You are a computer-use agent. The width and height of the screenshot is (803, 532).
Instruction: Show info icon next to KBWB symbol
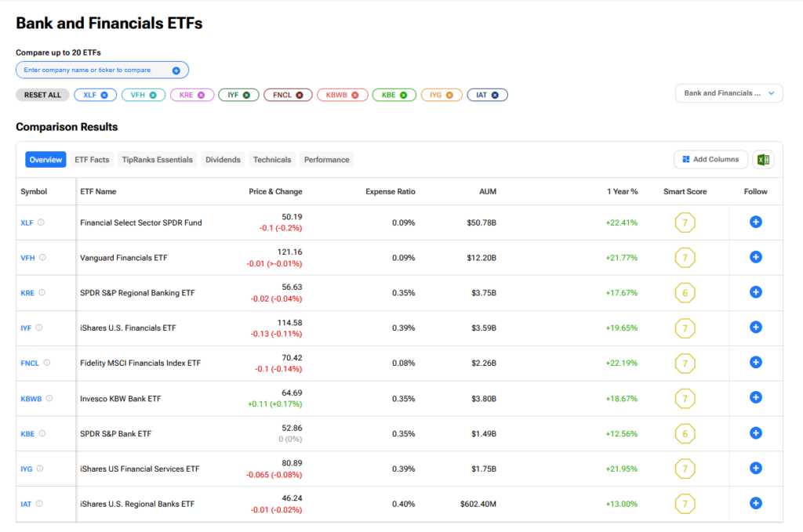point(49,399)
